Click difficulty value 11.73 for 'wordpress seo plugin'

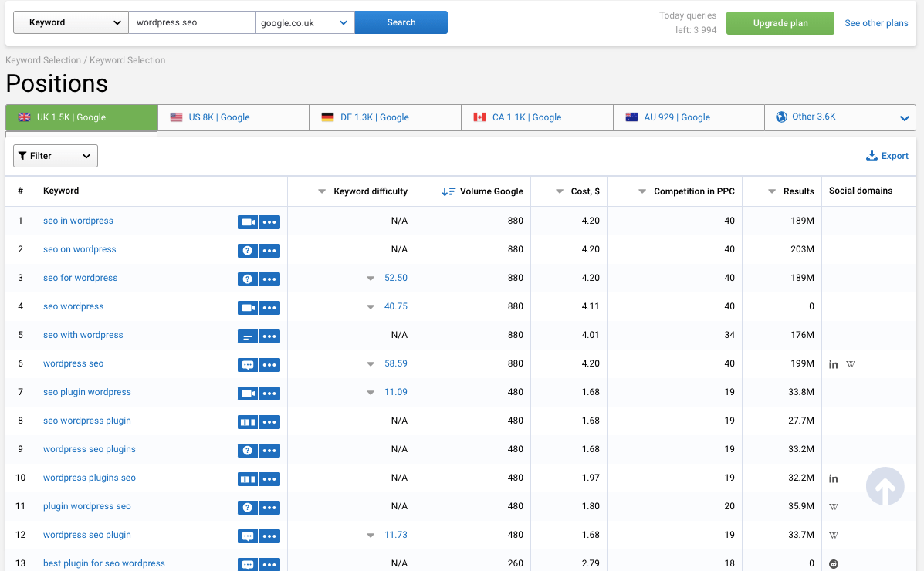tap(395, 535)
